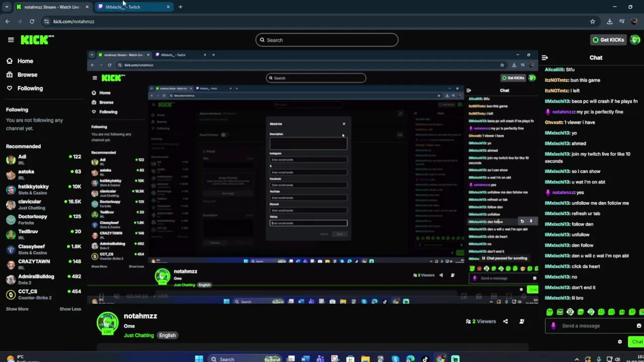The height and width of the screenshot is (362, 644).
Task: Open recommended channel clavicular
Action: 43,204
